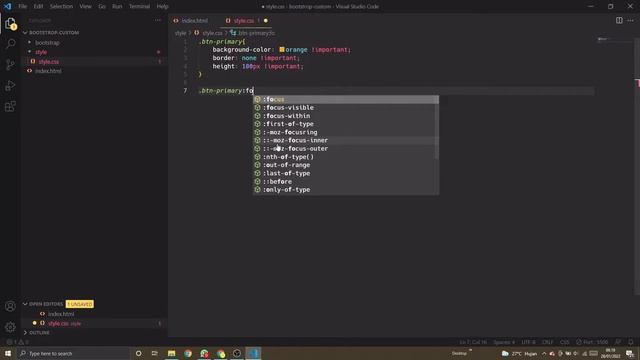The height and width of the screenshot is (360, 640).
Task: Click the Port Live Server status item
Action: (592, 342)
